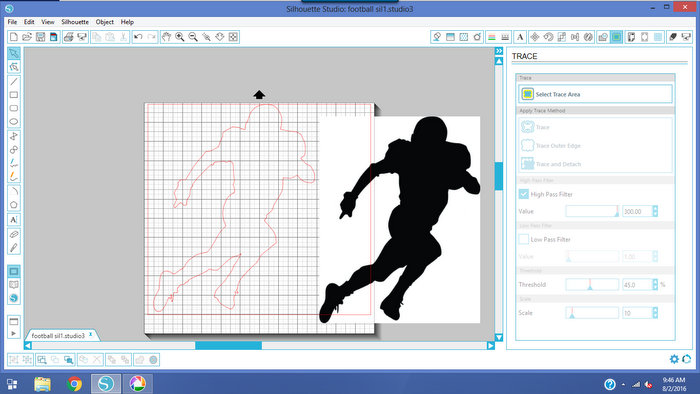The height and width of the screenshot is (394, 700).
Task: Select the Eraser tool
Action: [x=14, y=234]
